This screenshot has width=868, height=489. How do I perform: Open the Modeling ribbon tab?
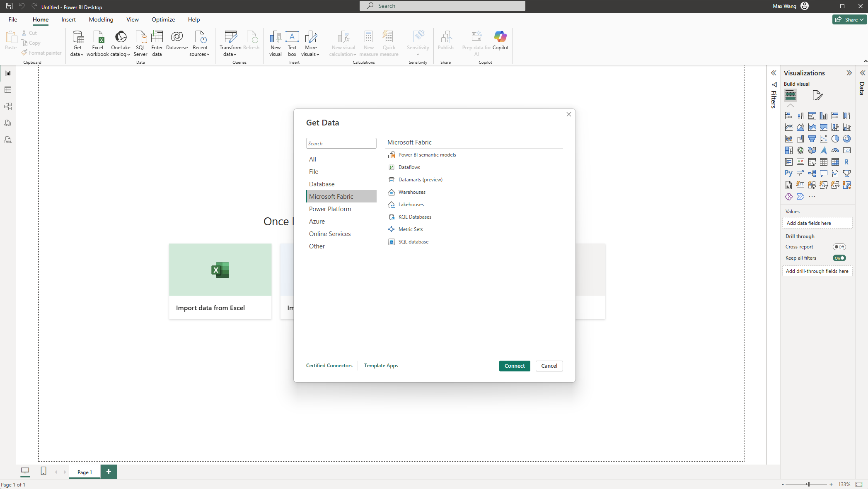click(x=101, y=19)
